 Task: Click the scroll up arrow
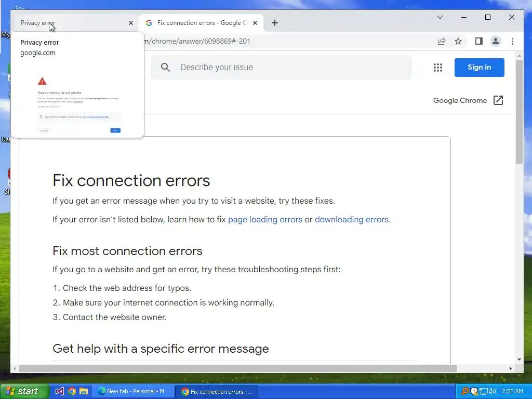(x=520, y=55)
